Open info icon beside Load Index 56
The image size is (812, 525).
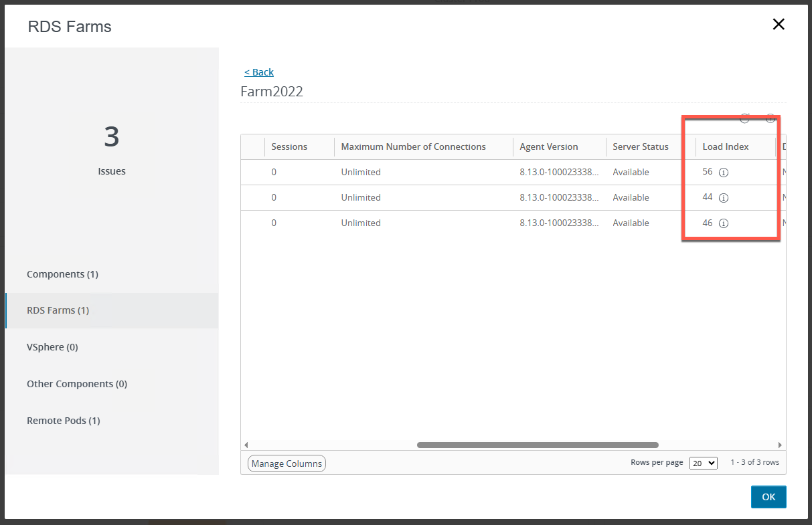click(724, 173)
